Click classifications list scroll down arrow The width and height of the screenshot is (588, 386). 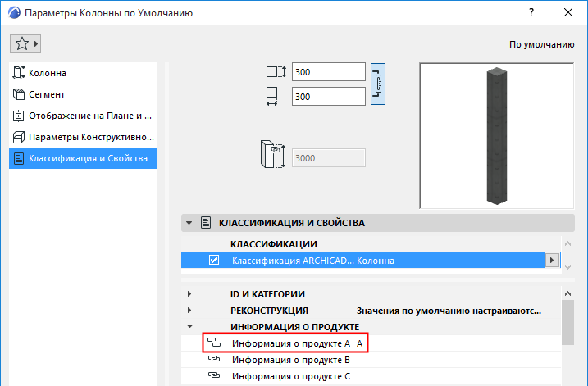pos(567,267)
